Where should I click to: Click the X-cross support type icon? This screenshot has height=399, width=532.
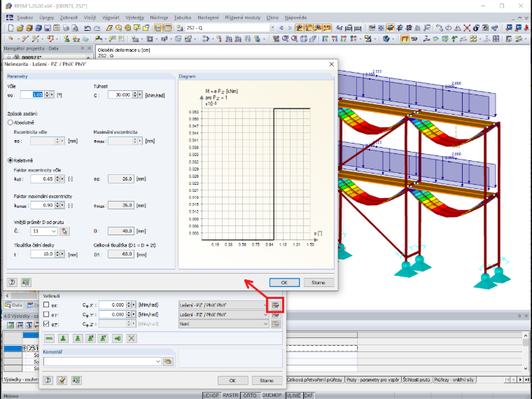(132, 338)
